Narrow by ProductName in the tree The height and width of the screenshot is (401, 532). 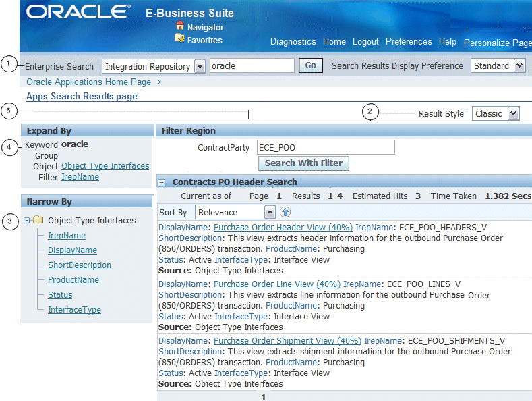pos(73,280)
